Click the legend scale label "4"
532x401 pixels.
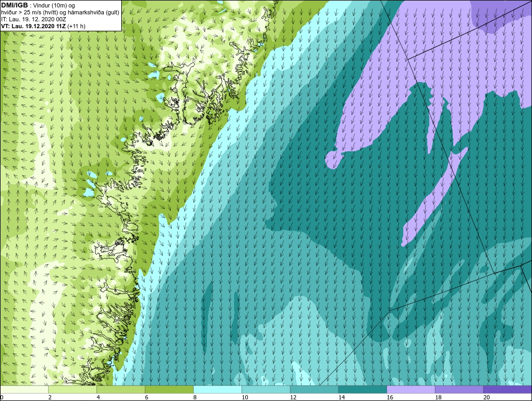(98, 397)
